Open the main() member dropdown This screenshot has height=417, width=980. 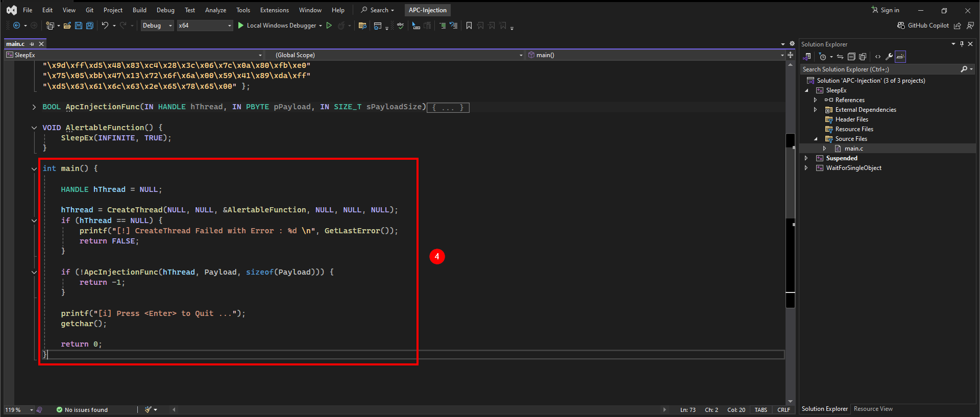(655, 55)
